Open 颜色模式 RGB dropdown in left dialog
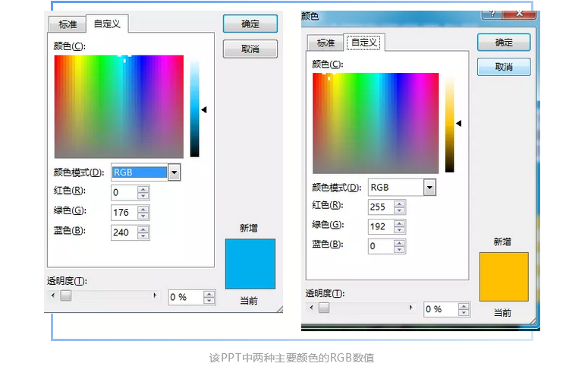The width and height of the screenshot is (588, 376). point(174,172)
